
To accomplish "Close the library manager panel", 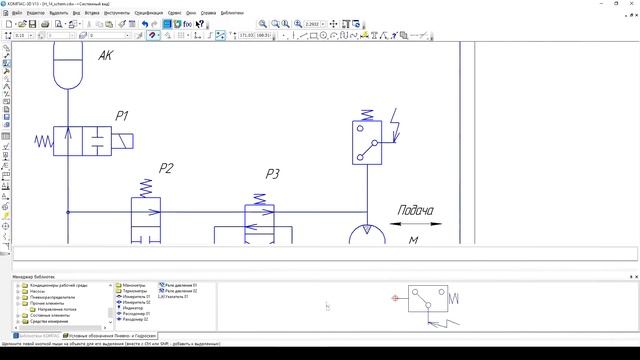I will [x=636, y=277].
